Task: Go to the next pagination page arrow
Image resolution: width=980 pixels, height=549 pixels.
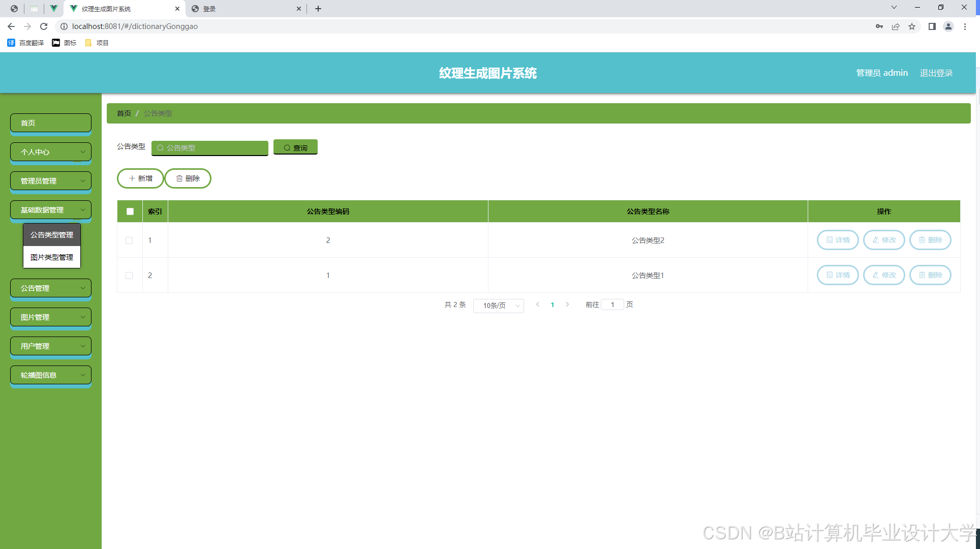Action: point(567,304)
